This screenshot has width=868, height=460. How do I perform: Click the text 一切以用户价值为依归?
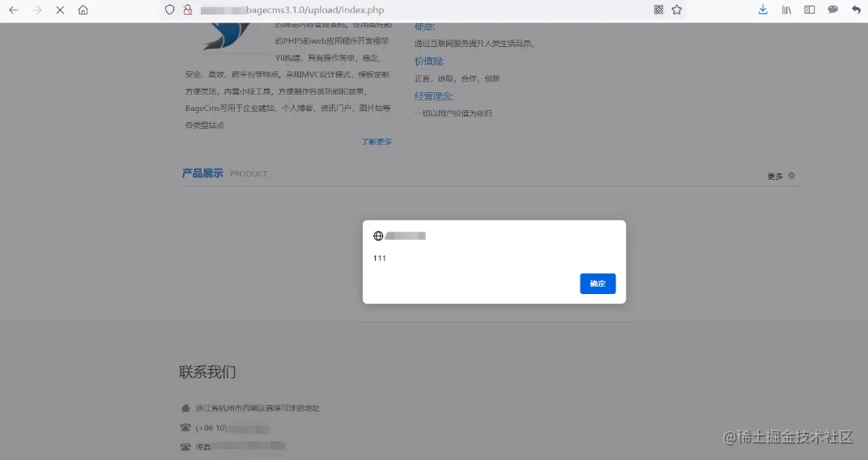[x=453, y=113]
